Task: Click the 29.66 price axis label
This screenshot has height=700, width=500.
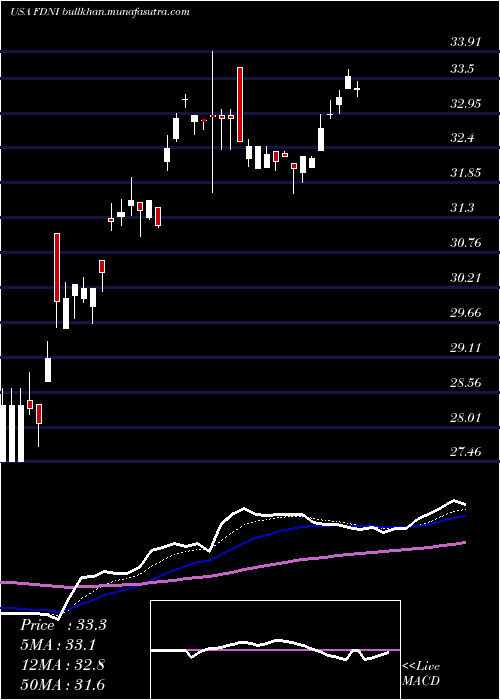Action: (466, 312)
